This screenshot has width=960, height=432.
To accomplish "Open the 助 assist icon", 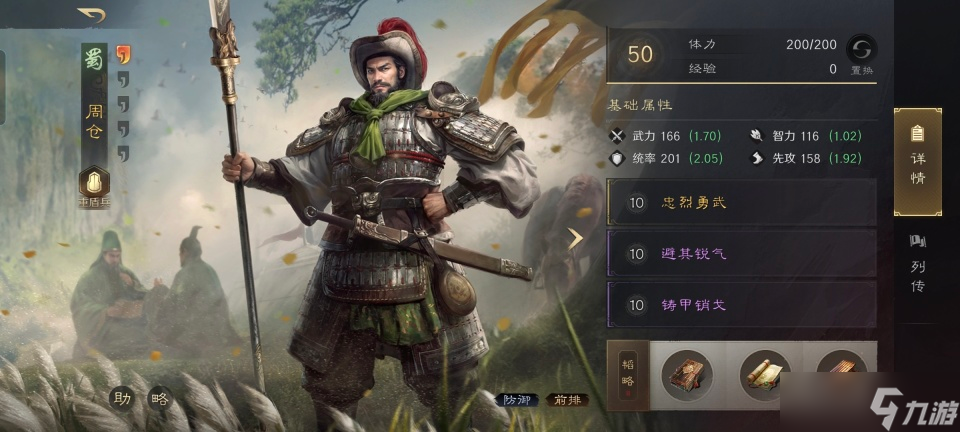I will click(x=121, y=399).
